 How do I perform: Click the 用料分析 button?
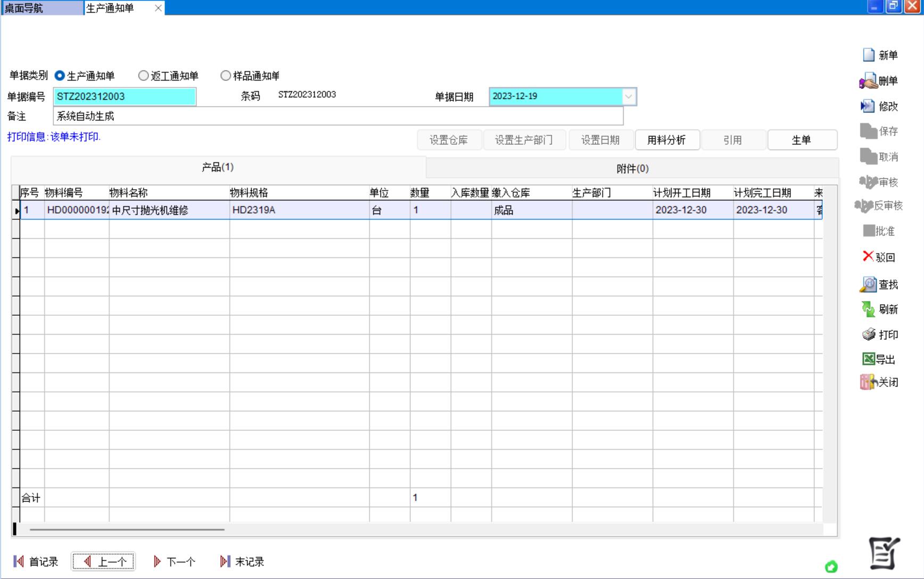666,140
